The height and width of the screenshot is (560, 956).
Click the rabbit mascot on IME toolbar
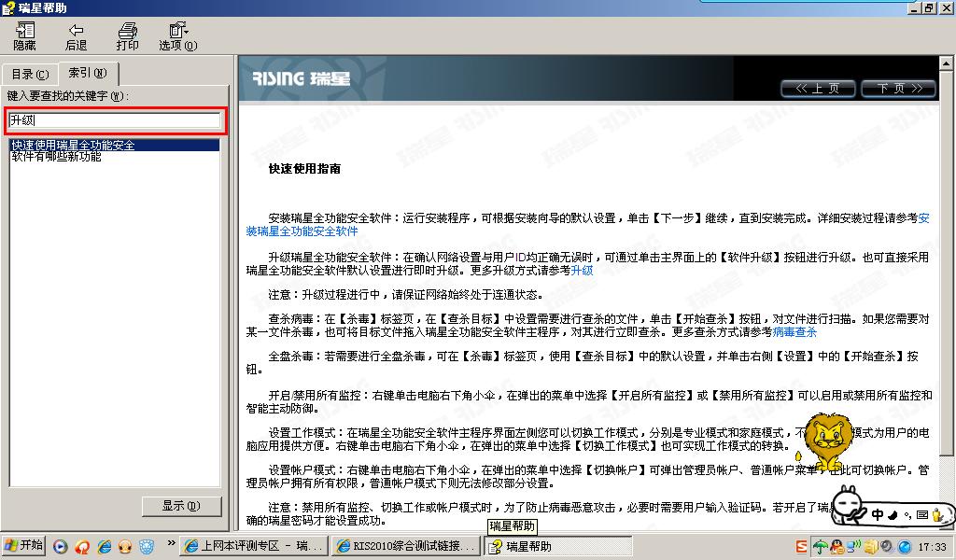pos(848,506)
